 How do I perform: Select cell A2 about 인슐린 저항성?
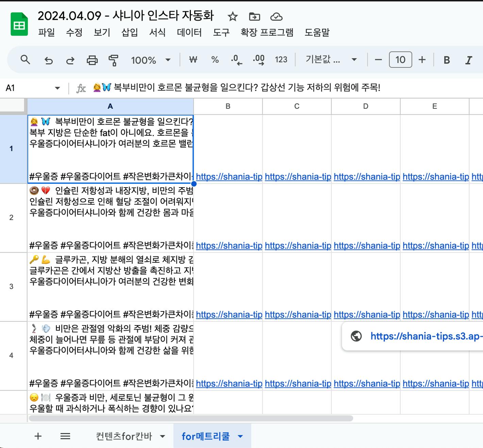[x=111, y=218]
